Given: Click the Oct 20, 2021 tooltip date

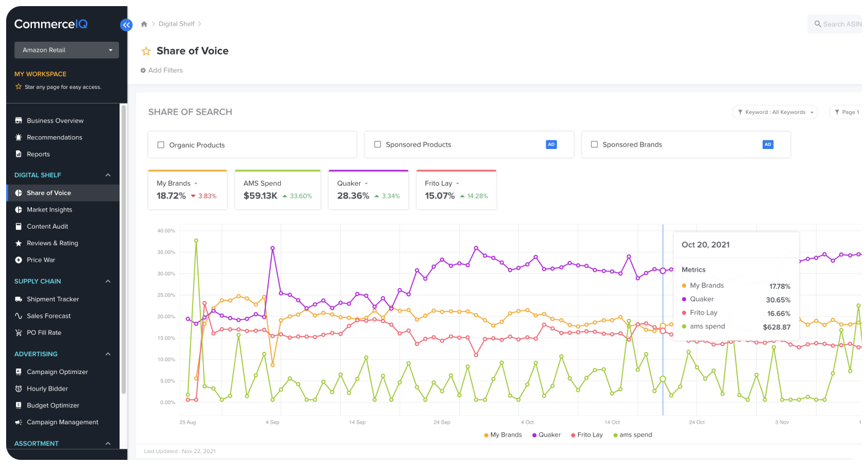Looking at the screenshot, I should [x=706, y=245].
